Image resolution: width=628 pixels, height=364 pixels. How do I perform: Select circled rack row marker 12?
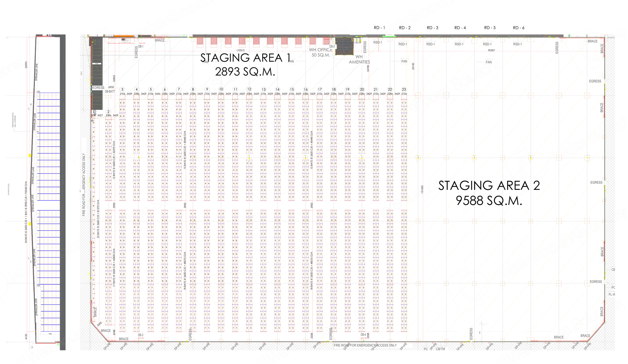249,89
